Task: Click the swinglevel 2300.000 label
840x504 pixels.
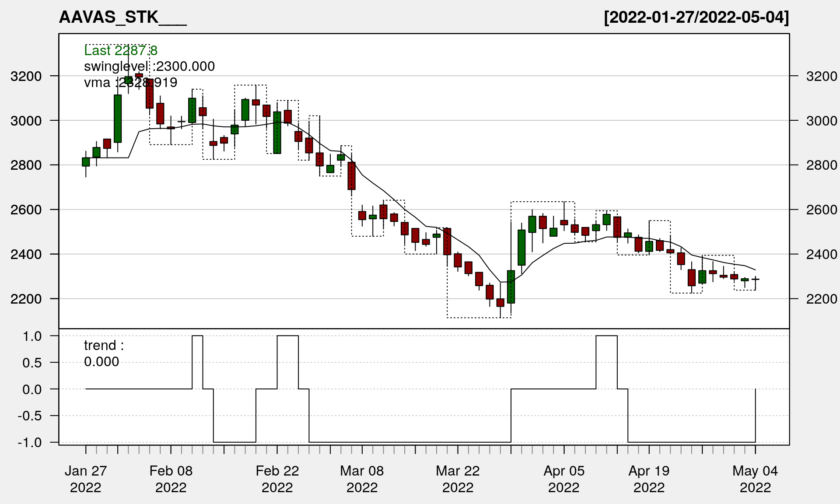Action: (149, 66)
